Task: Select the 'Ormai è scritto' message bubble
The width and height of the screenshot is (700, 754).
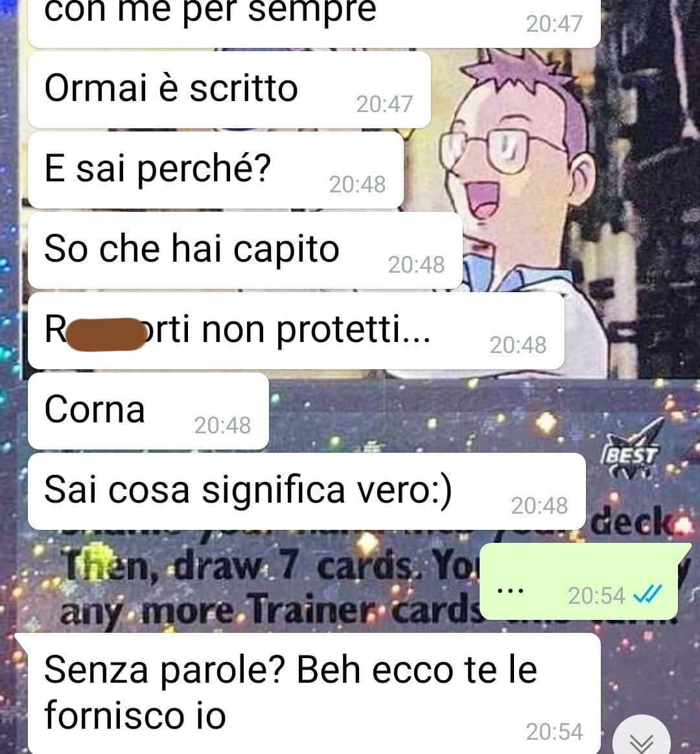Action: tap(229, 90)
